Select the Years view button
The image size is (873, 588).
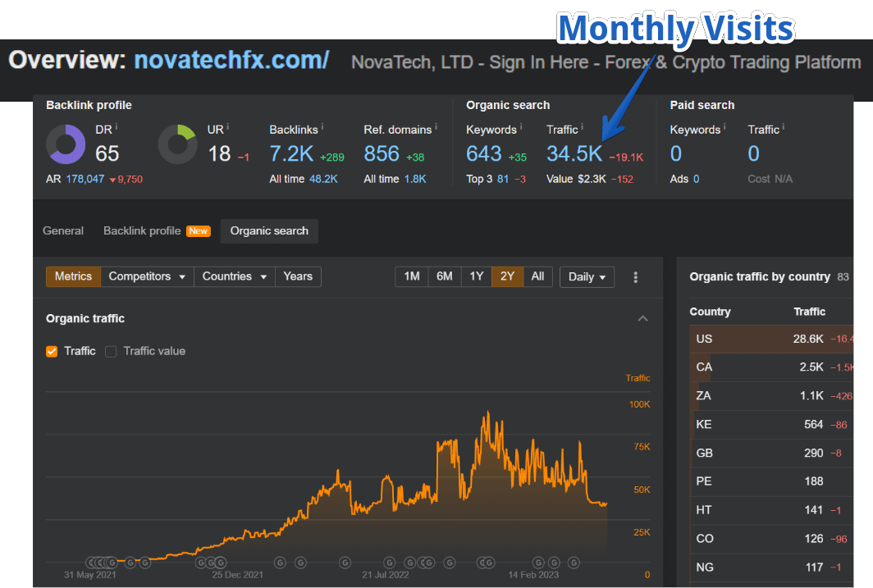point(298,276)
